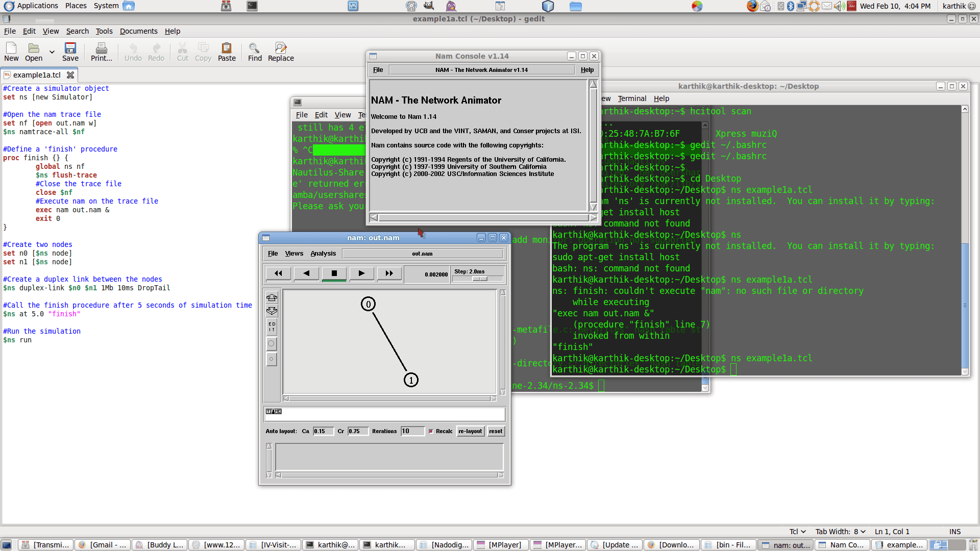The width and height of the screenshot is (980, 551).
Task: Click the large circle node-size icon in nam
Action: (272, 343)
